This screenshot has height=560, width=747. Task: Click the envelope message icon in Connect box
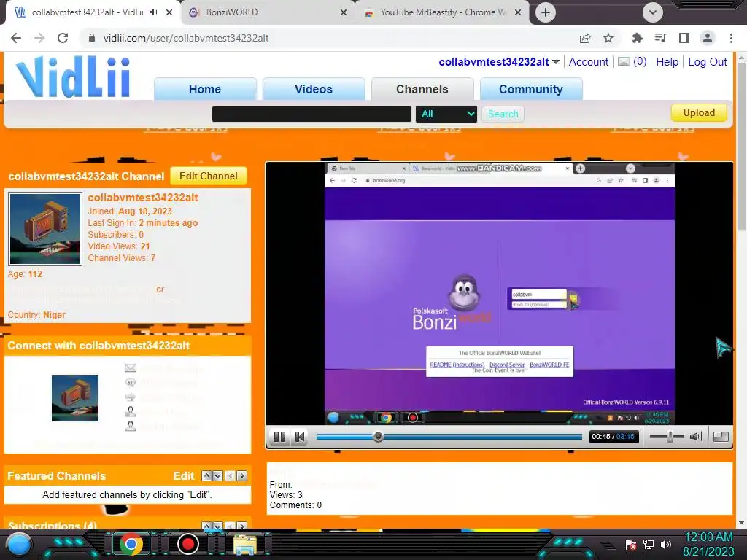(x=131, y=368)
